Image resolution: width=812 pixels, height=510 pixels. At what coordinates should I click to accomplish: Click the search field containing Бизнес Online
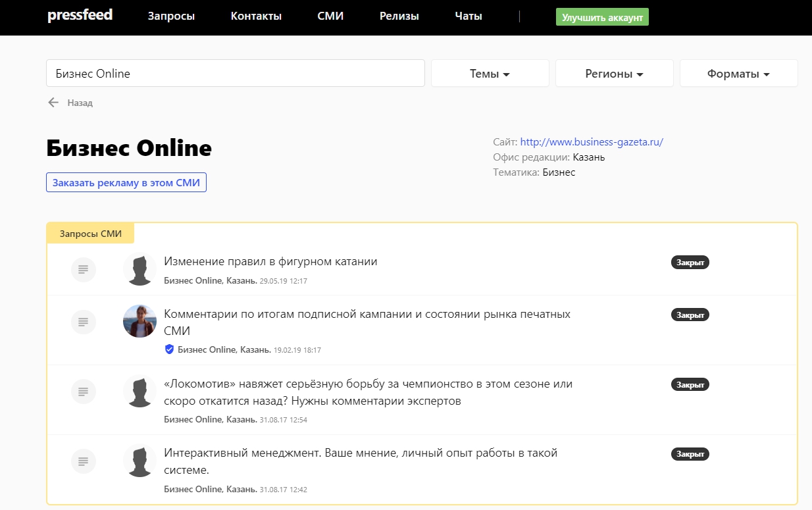click(x=235, y=74)
